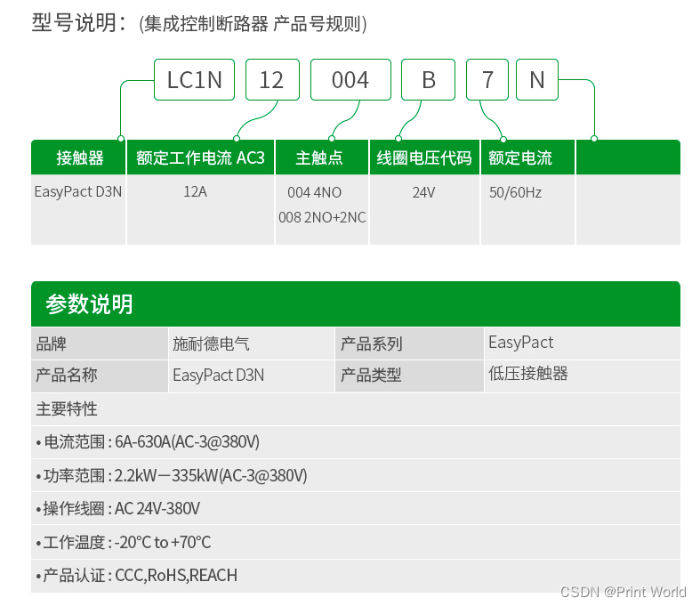The image size is (700, 606).
Task: Click the 12 model code box
Action: click(x=272, y=80)
